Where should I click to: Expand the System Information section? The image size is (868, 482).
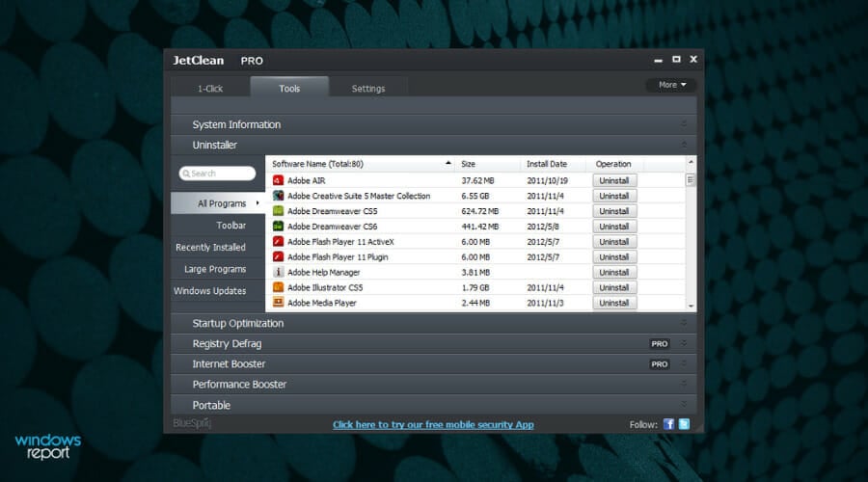[x=684, y=124]
